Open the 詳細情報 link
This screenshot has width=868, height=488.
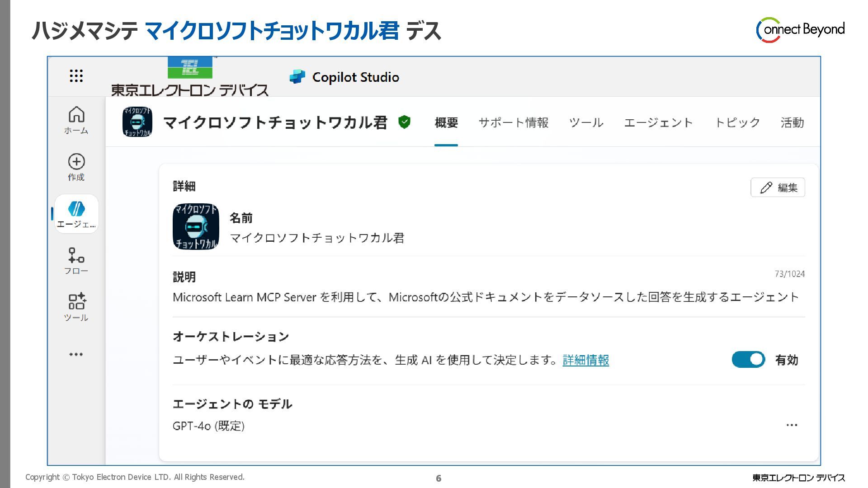(585, 360)
